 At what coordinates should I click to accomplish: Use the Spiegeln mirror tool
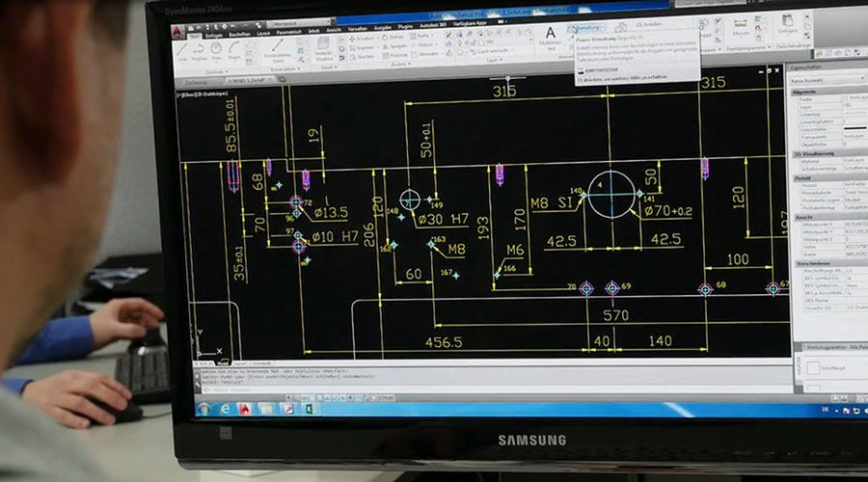(395, 46)
